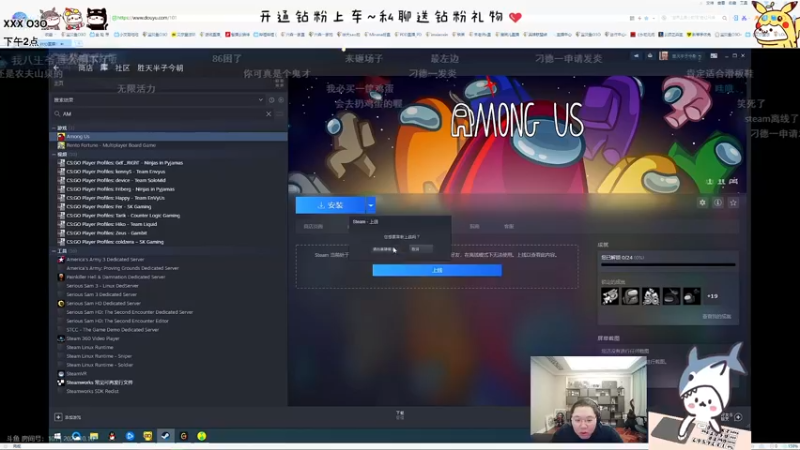
Task: Open the yellow square taskbar icon
Action: click(x=147, y=436)
